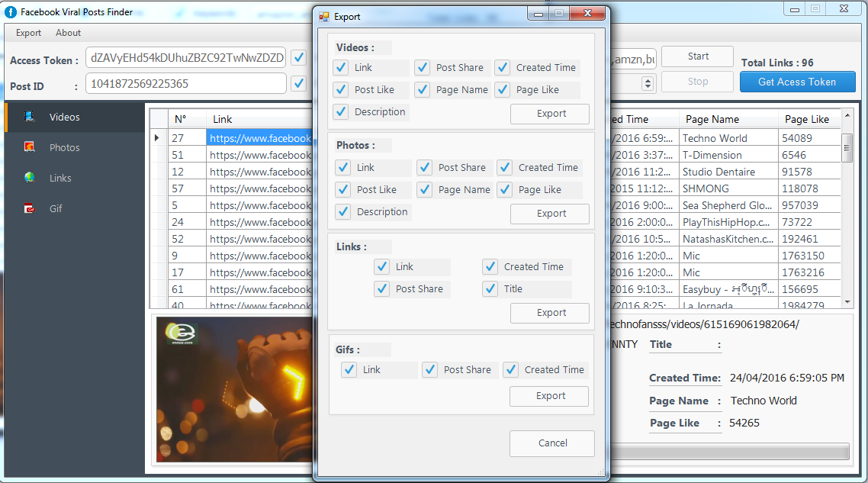Click the Link column header
The width and height of the screenshot is (868, 483).
(259, 119)
